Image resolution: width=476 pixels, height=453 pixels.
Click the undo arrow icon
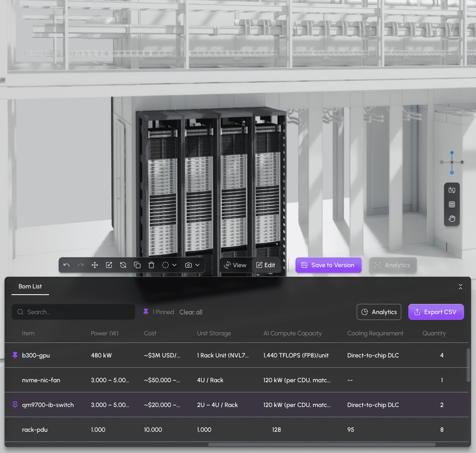[67, 265]
